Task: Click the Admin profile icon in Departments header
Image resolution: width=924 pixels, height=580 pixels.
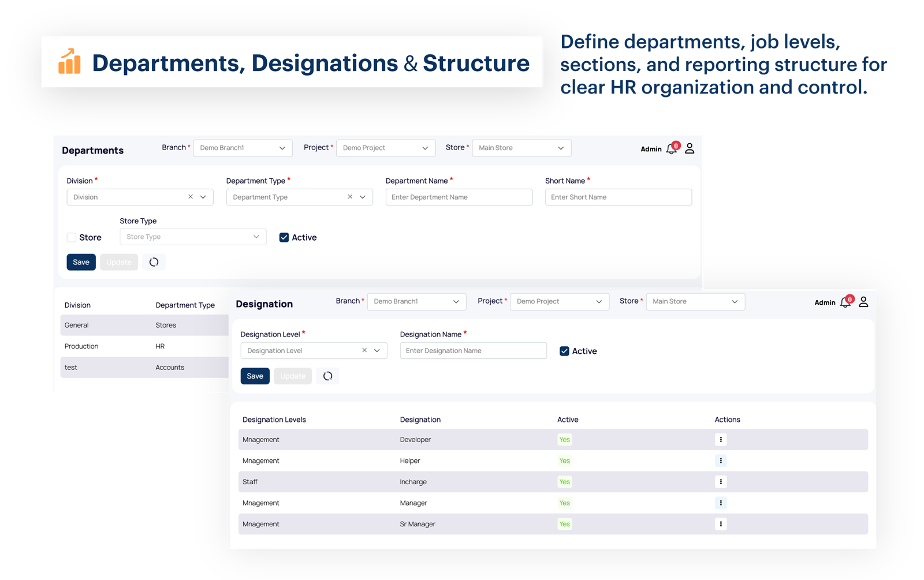Action: (x=688, y=148)
